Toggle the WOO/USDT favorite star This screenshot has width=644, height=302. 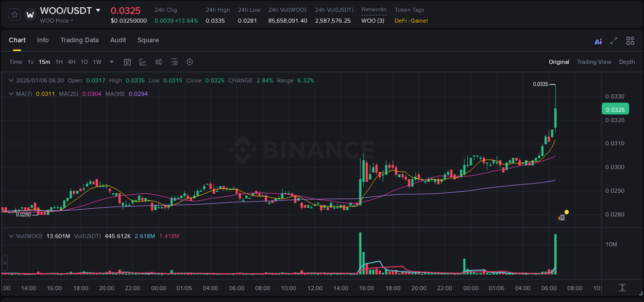point(14,14)
